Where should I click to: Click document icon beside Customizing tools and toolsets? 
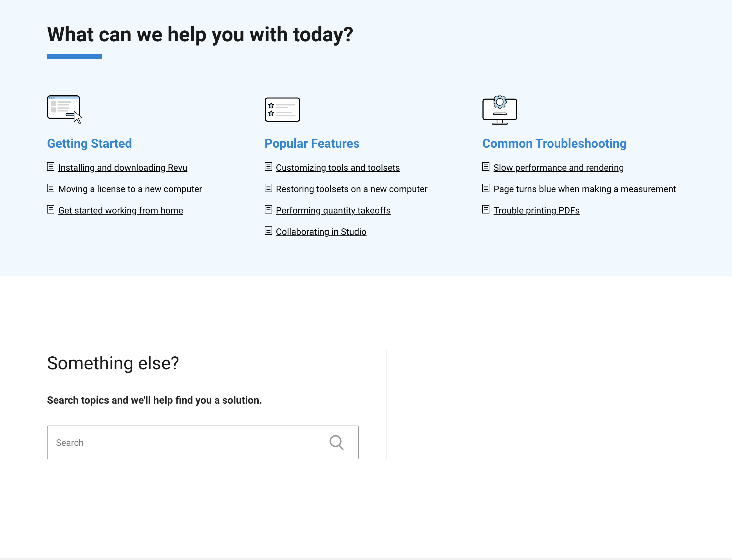(268, 167)
